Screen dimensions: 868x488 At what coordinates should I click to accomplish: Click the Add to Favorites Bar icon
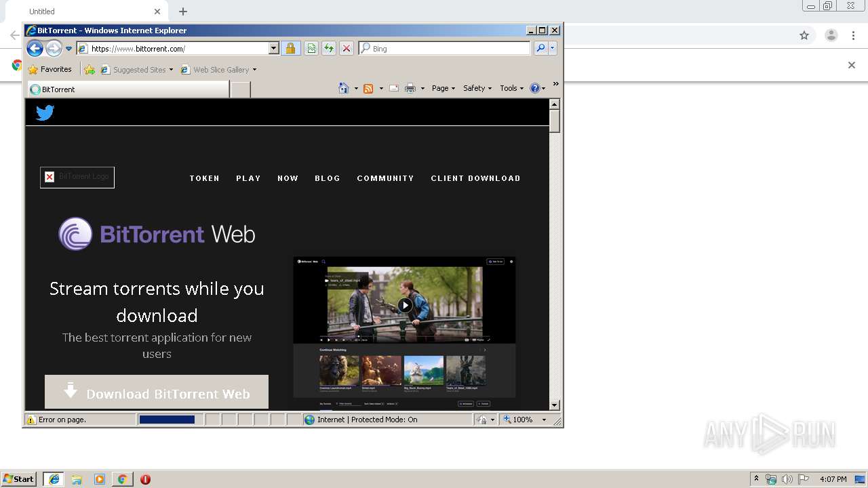coord(90,69)
